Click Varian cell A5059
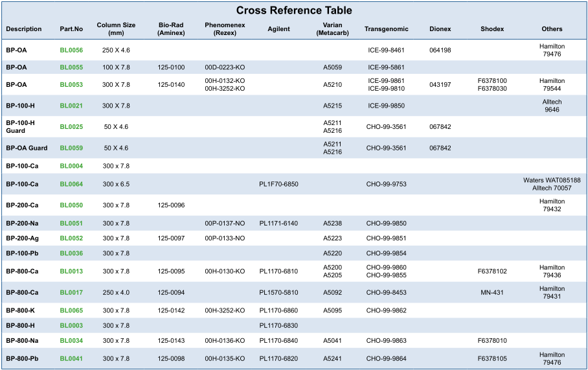Image resolution: width=588 pixels, height=370 pixels. [x=333, y=67]
